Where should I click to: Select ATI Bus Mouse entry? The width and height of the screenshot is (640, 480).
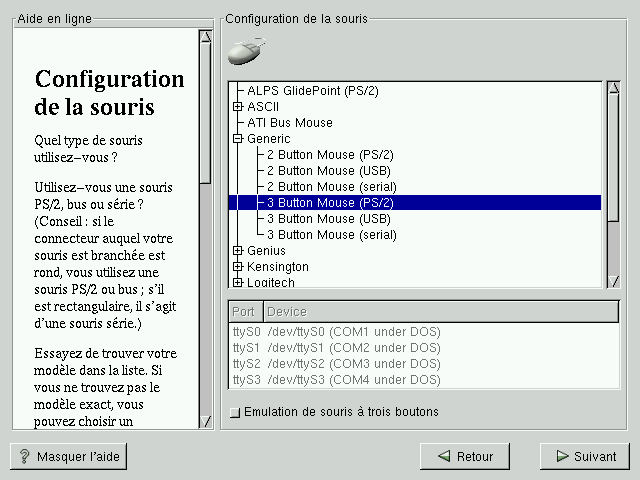click(x=290, y=123)
